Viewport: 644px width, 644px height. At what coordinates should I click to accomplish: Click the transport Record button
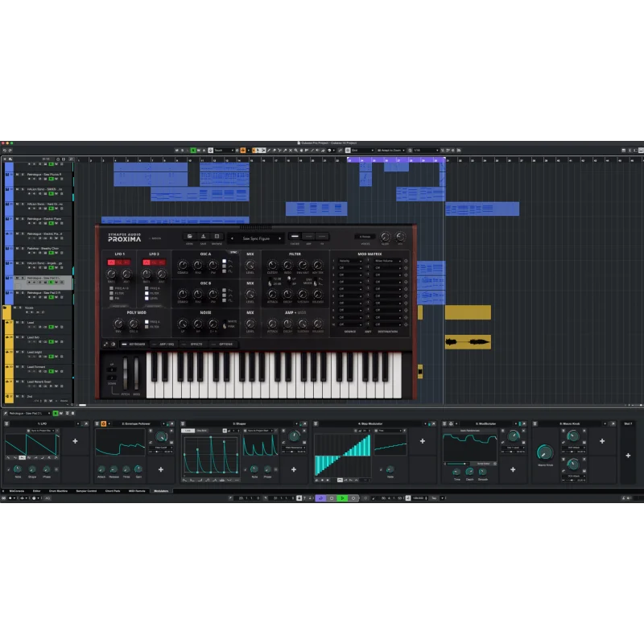pos(353,498)
